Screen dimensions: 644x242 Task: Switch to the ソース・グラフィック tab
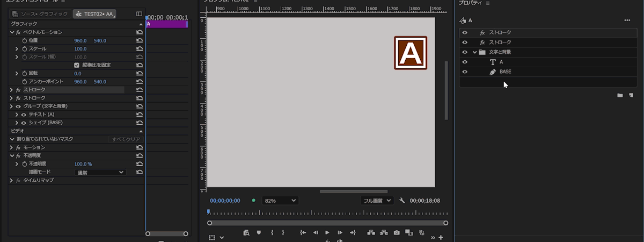[x=41, y=13]
